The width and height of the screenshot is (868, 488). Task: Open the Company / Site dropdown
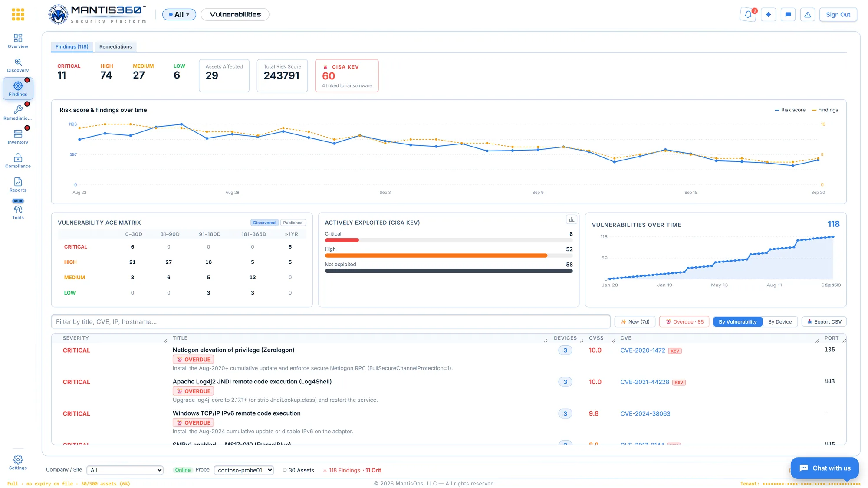(125, 470)
